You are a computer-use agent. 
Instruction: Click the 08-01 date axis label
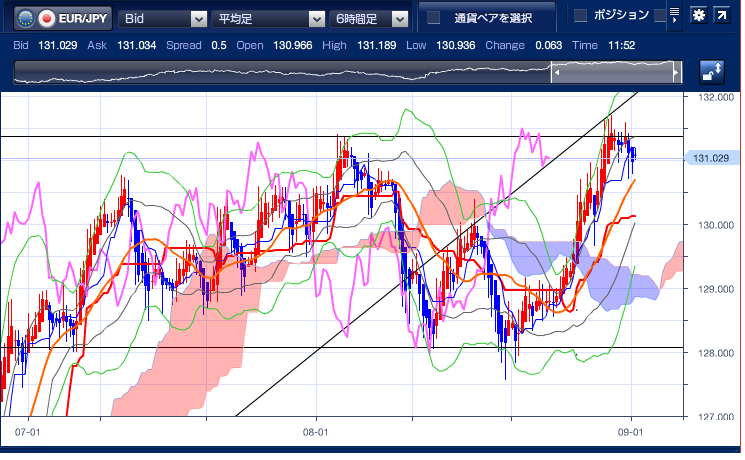coord(315,432)
